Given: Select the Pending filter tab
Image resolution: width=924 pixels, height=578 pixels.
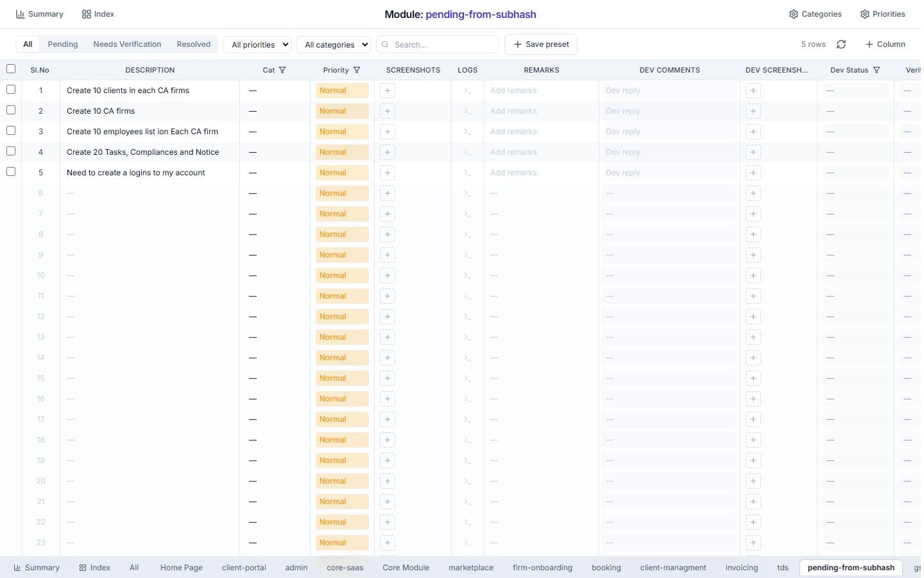Looking at the screenshot, I should click(x=63, y=44).
